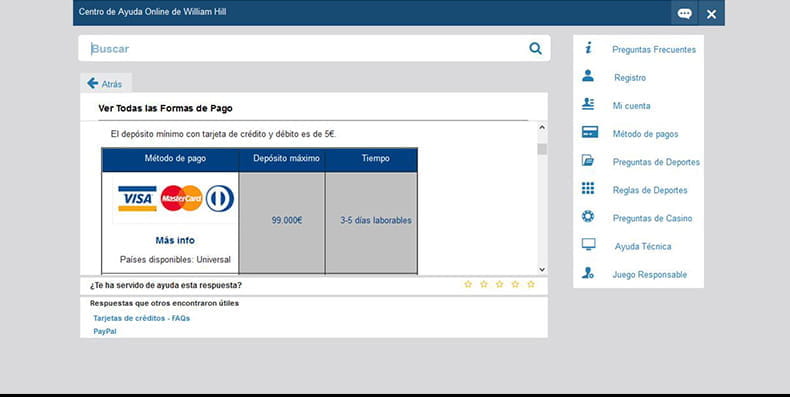Open Reglas de Deportes entry

pyautogui.click(x=650, y=190)
